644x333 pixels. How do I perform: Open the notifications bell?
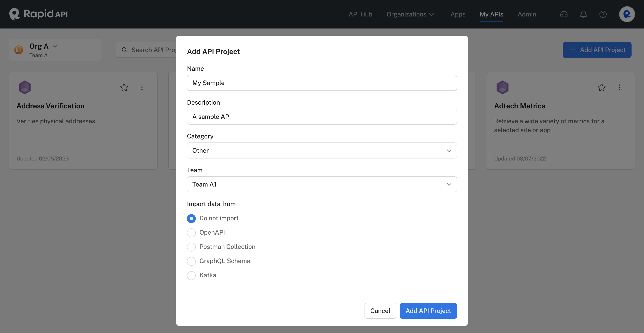point(583,14)
